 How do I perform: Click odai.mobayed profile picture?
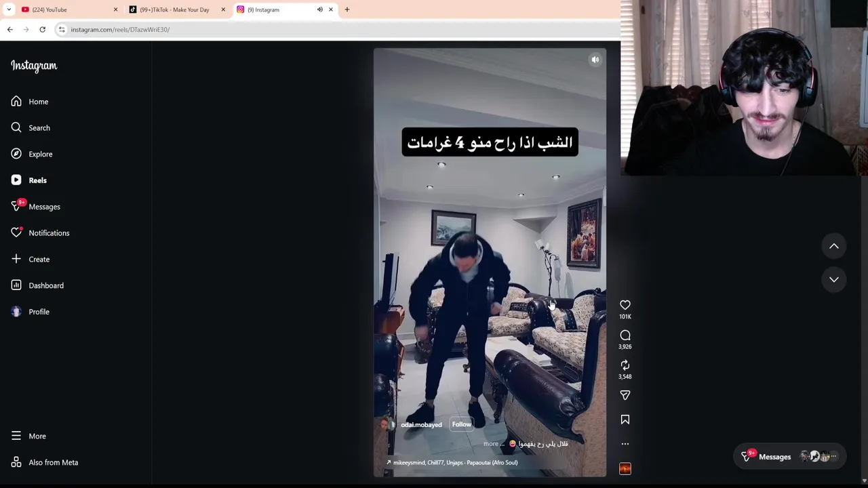tap(387, 424)
